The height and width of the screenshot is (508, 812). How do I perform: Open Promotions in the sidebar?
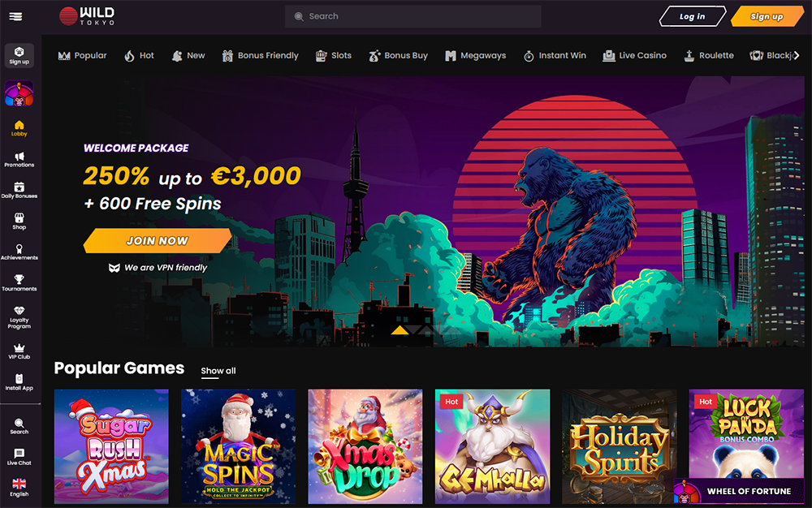(19, 160)
